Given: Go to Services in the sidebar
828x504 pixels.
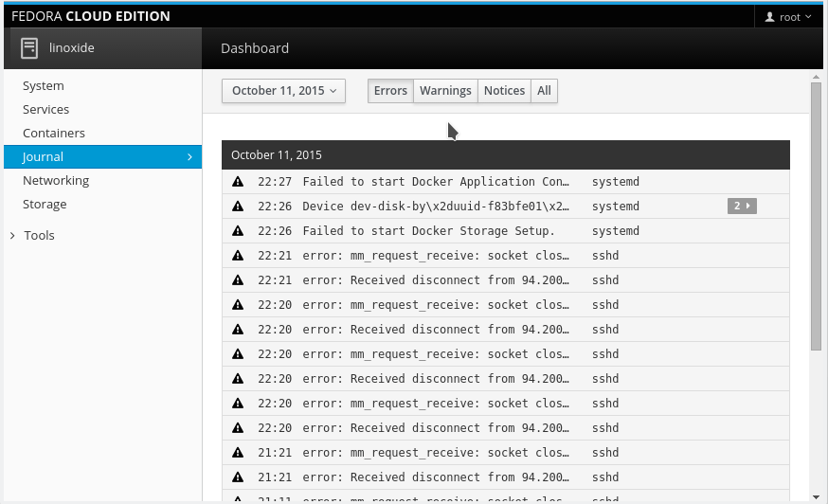Looking at the screenshot, I should pyautogui.click(x=45, y=110).
